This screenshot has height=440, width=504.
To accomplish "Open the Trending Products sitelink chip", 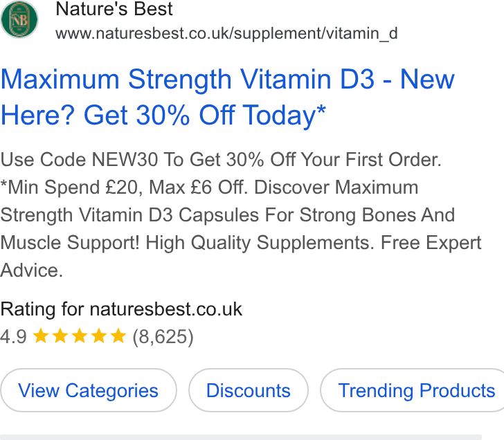I will (413, 390).
